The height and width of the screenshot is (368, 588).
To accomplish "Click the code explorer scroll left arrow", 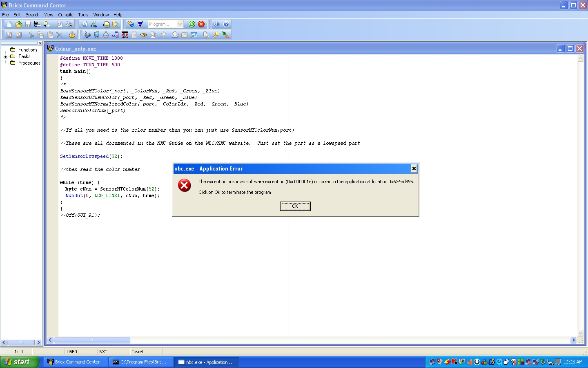I will tap(4, 343).
